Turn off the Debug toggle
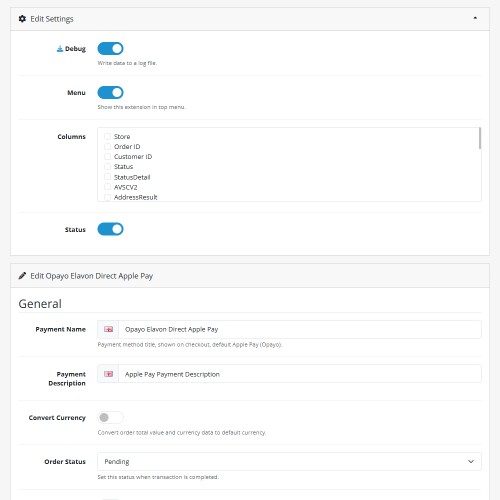Image resolution: width=500 pixels, height=500 pixels. pos(110,49)
